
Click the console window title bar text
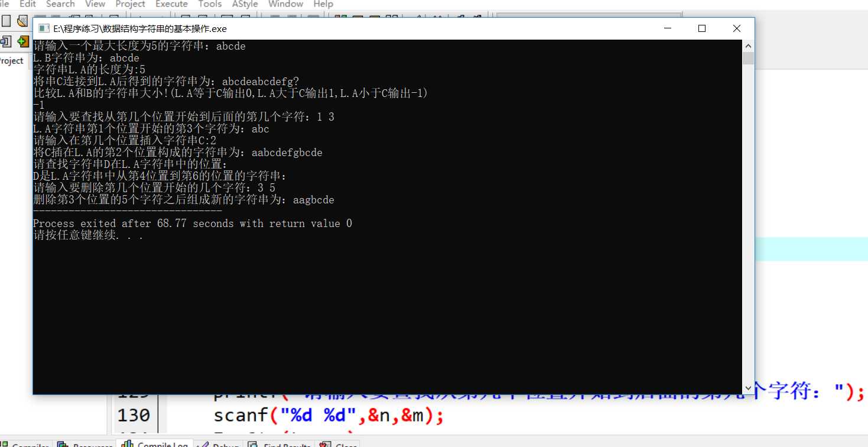[140, 28]
